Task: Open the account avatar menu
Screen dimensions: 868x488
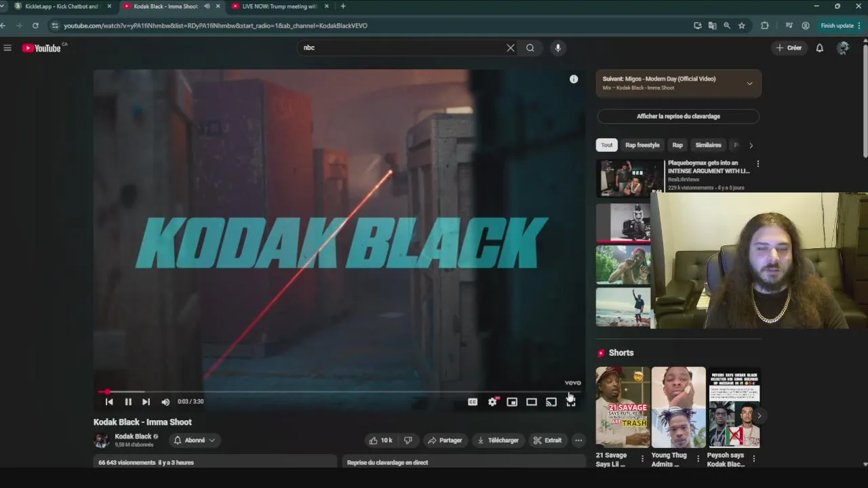Action: 843,48
